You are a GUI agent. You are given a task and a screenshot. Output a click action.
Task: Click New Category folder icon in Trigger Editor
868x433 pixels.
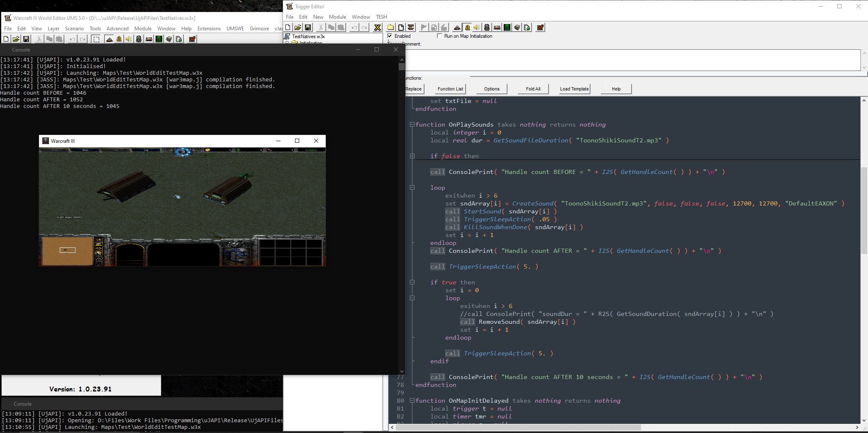(391, 27)
